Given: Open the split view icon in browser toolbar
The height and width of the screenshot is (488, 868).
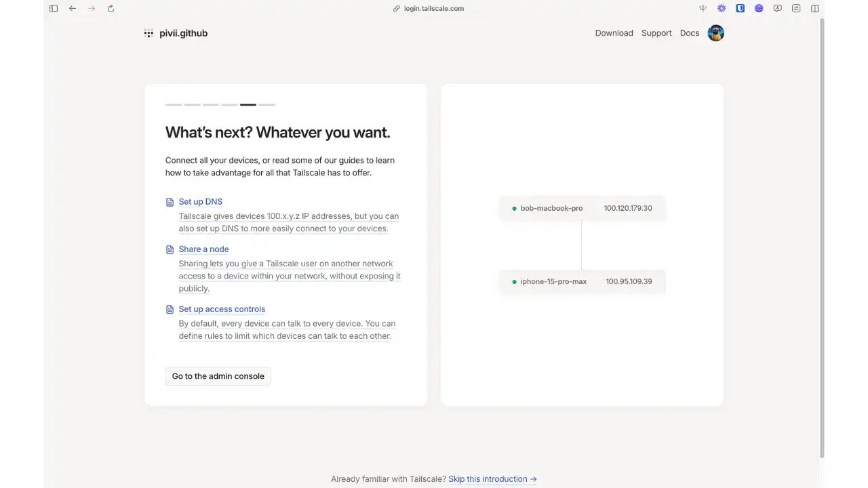Looking at the screenshot, I should (815, 9).
